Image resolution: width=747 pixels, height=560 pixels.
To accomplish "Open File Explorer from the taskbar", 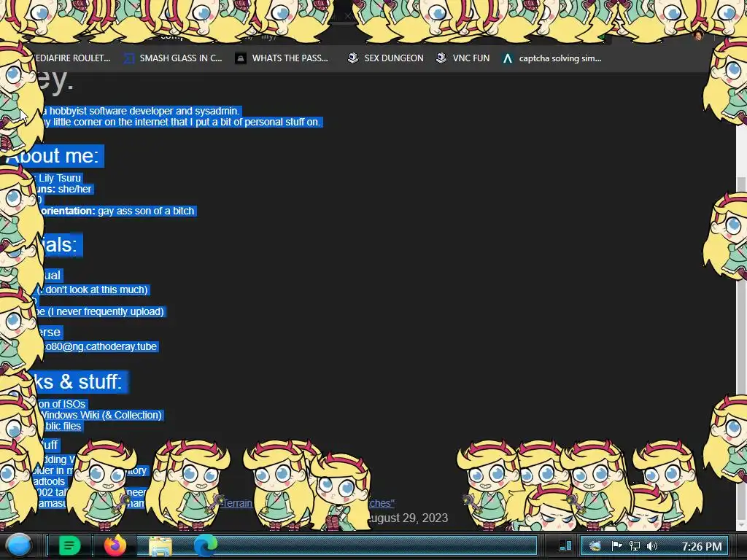I will pyautogui.click(x=160, y=546).
